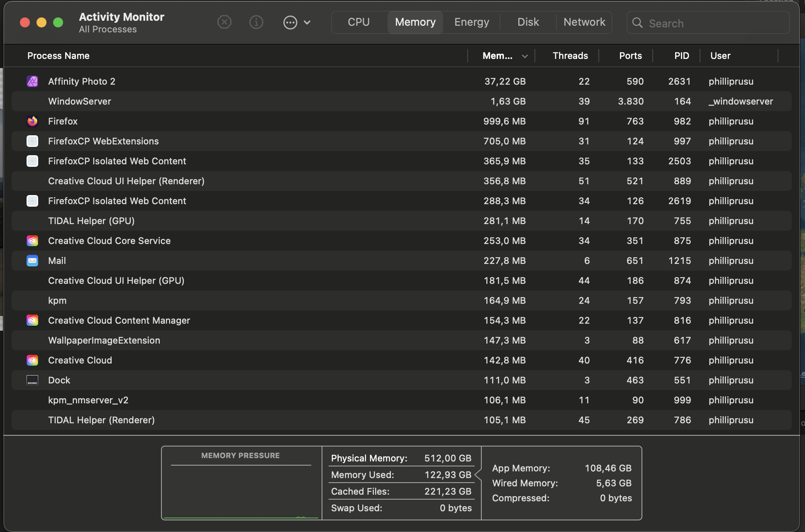Click the Wired Memory 5,63 GB entry
This screenshot has height=532, width=805.
click(562, 483)
